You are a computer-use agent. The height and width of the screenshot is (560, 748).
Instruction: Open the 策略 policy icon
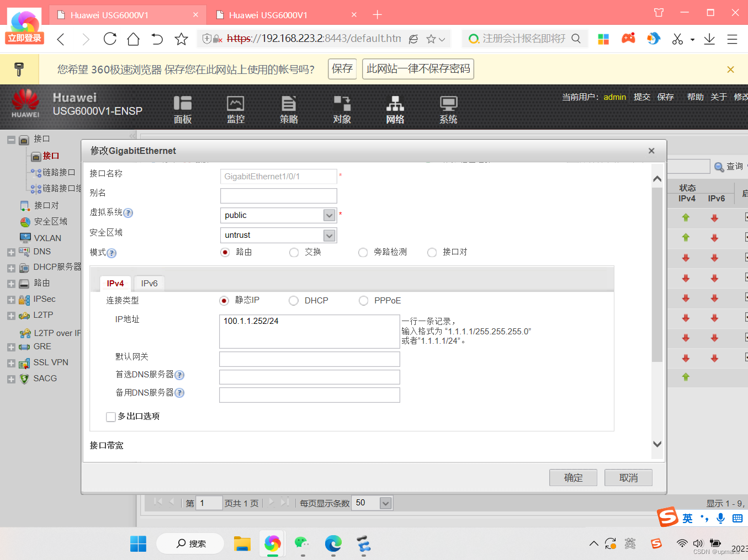(289, 109)
